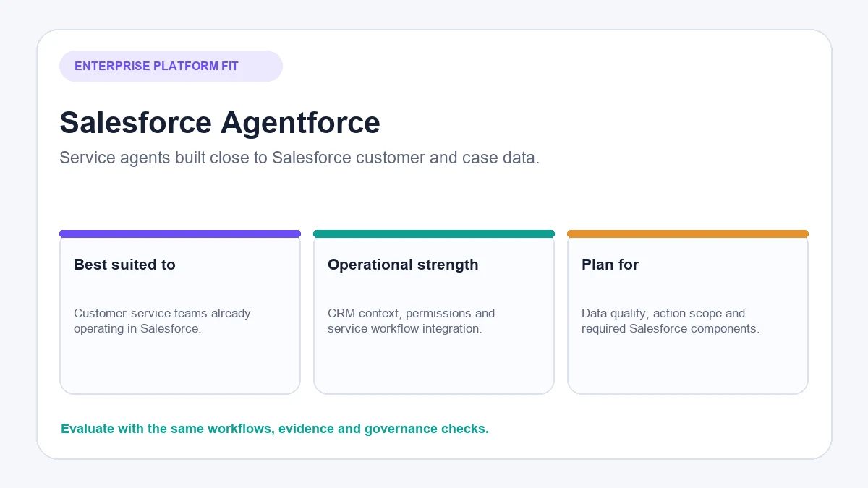Select the Best suited to heading
868x488 pixels.
click(x=124, y=265)
